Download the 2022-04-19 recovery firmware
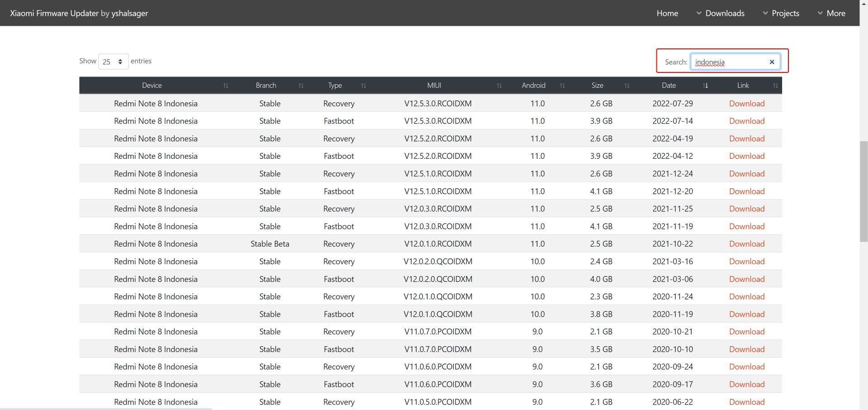 click(x=747, y=138)
